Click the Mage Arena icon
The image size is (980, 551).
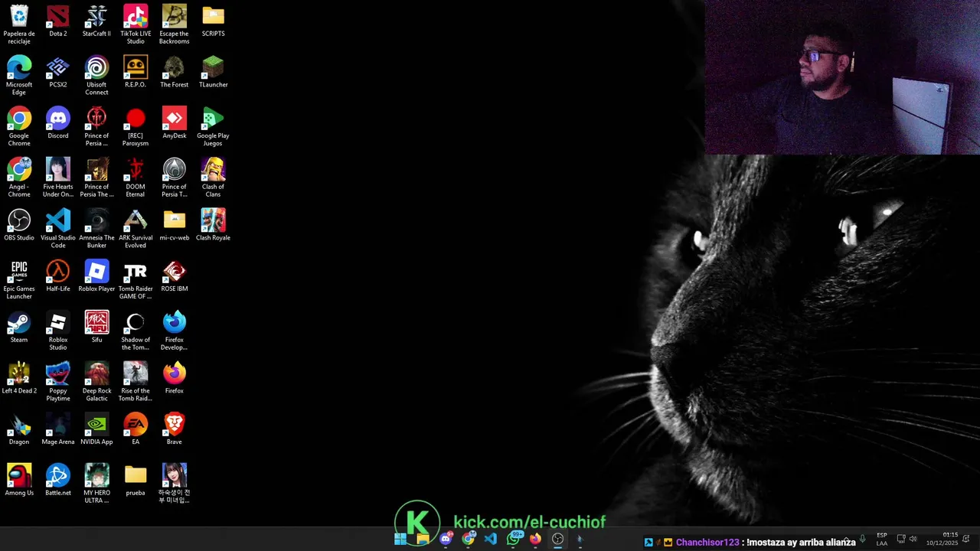point(57,429)
